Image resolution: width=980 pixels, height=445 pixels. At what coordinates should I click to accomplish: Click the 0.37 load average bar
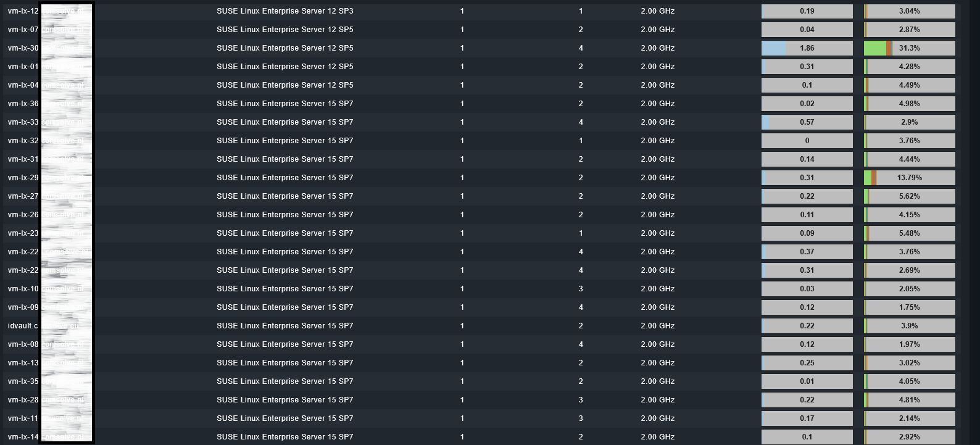coord(807,252)
